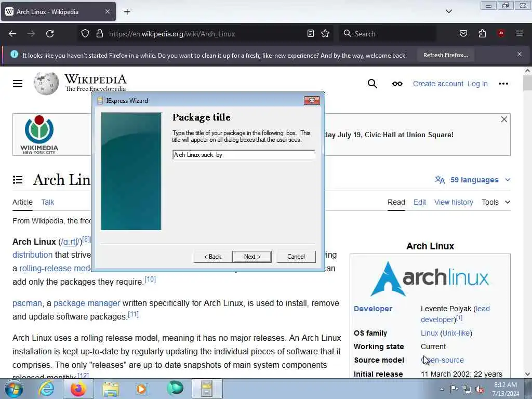Open the pacman link
This screenshot has height=399, width=532.
[x=27, y=303]
